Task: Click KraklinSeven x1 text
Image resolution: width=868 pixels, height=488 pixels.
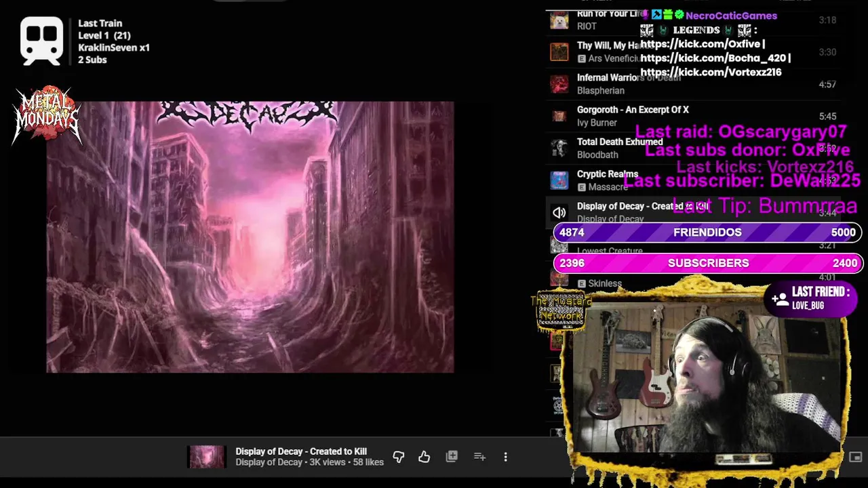Action: pyautogui.click(x=114, y=47)
